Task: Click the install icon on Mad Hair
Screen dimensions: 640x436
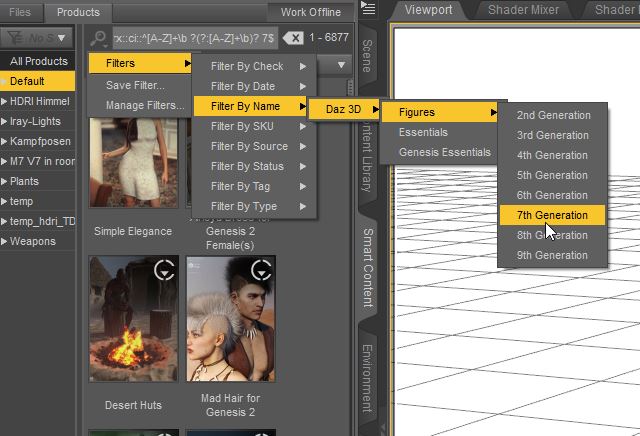Action: coord(261,270)
